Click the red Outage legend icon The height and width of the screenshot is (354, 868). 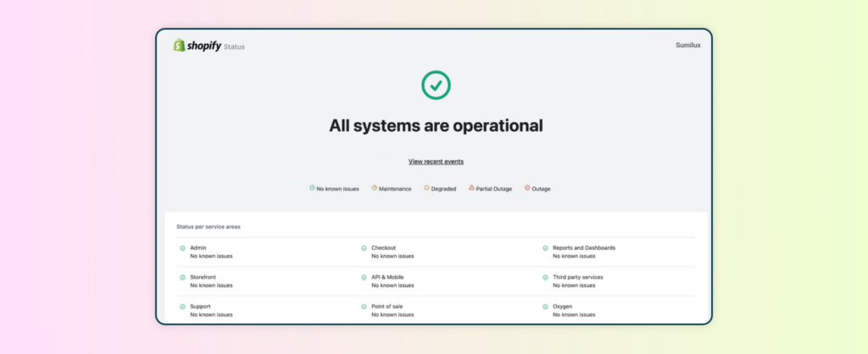tap(527, 188)
